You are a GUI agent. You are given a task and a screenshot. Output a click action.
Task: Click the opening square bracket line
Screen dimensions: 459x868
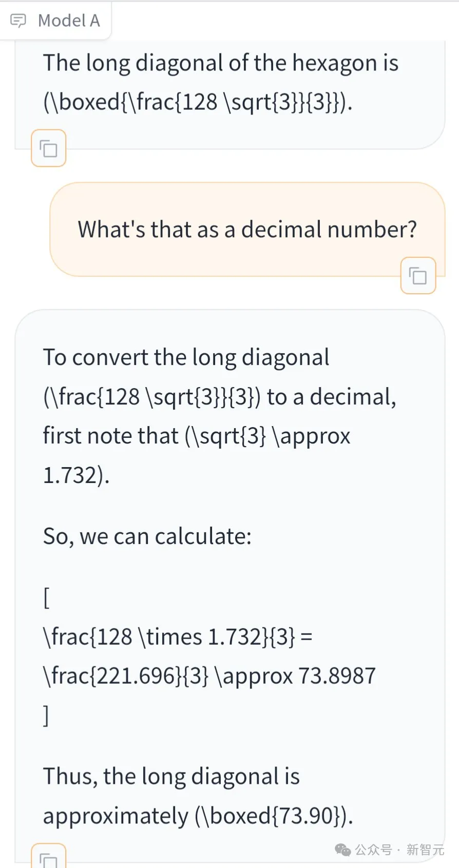point(47,598)
